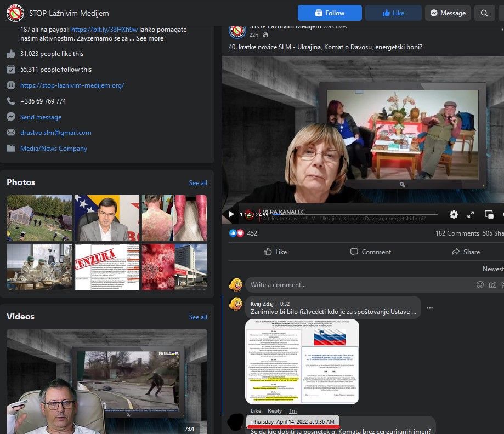The image size is (504, 434).
Task: Enter fullscreen mode on the video
Action: (x=471, y=214)
